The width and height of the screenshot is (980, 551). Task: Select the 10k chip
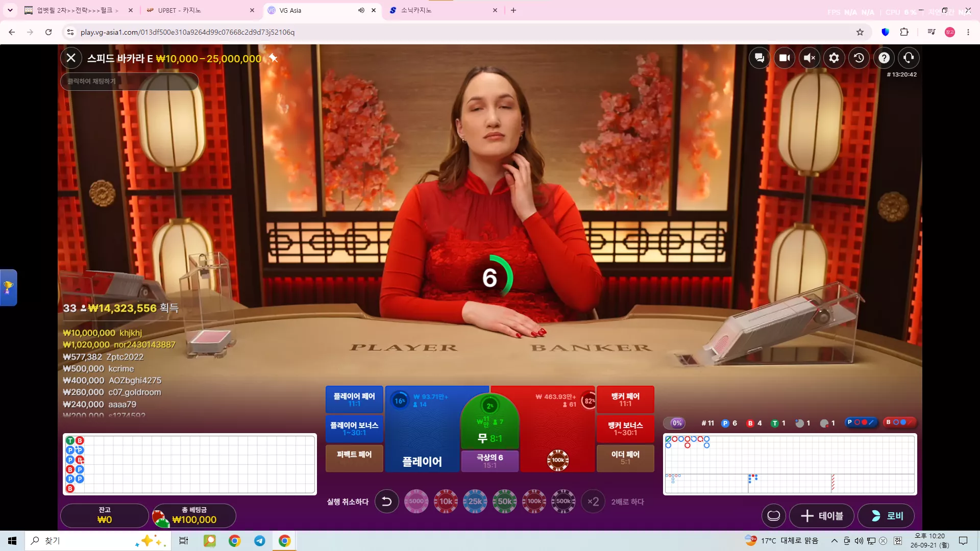coord(446,502)
